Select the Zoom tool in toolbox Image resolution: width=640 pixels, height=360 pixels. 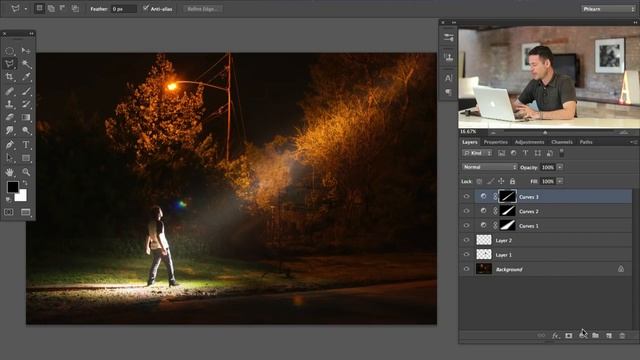26,172
